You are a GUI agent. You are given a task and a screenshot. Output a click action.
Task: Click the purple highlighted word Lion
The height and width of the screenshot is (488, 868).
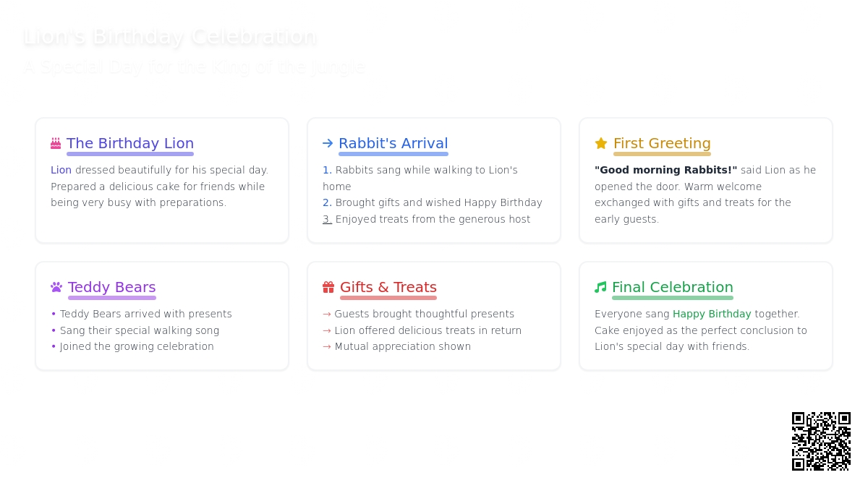(x=61, y=170)
